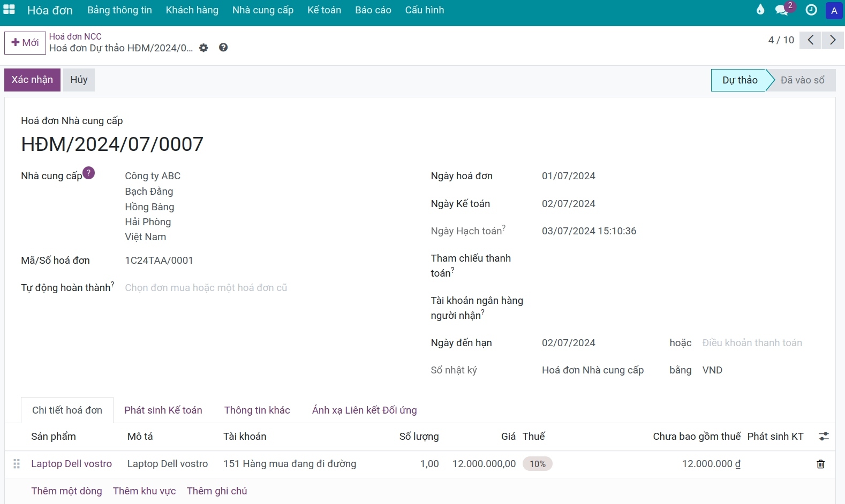Open the apps grid home menu
This screenshot has width=845, height=504.
coord(9,10)
